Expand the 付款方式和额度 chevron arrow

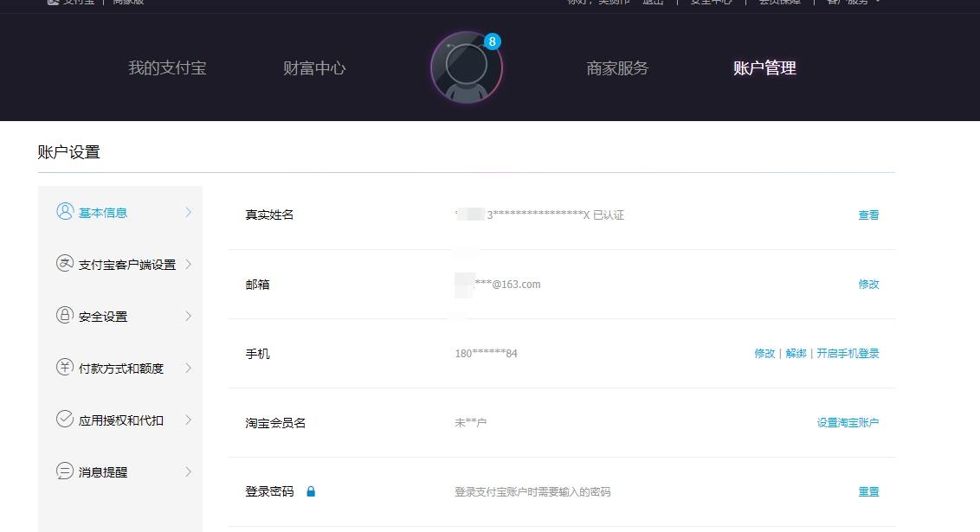[x=188, y=368]
